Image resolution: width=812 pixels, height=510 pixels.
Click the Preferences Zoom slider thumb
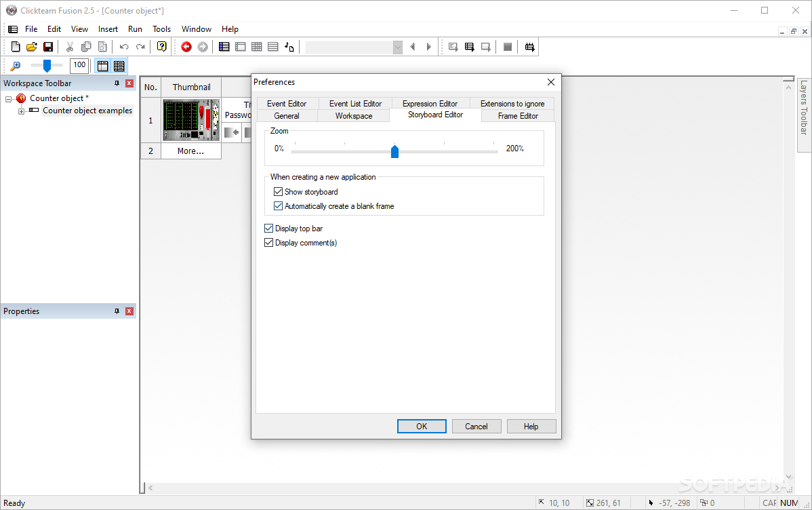tap(394, 151)
